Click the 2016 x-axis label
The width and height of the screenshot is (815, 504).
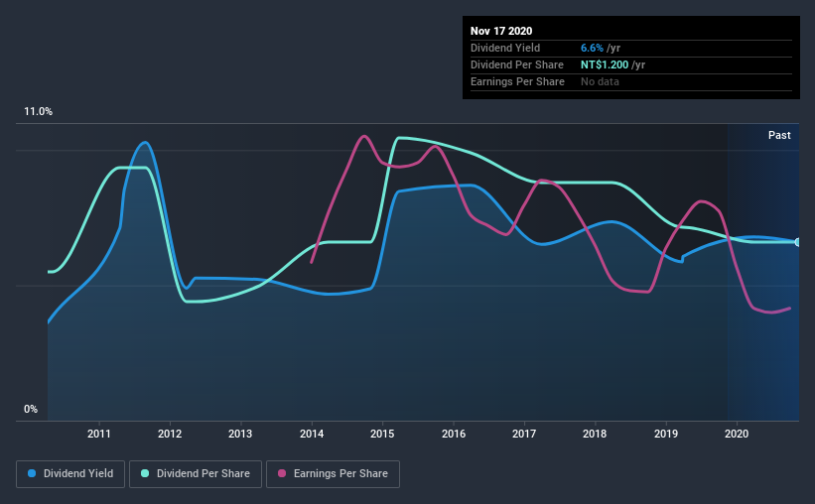pos(454,434)
